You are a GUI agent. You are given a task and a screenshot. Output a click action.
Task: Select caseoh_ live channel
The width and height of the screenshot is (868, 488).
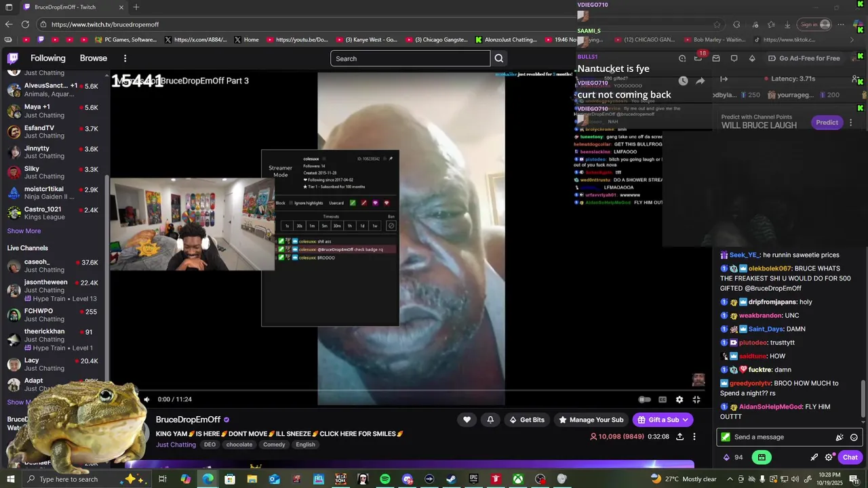pyautogui.click(x=53, y=266)
